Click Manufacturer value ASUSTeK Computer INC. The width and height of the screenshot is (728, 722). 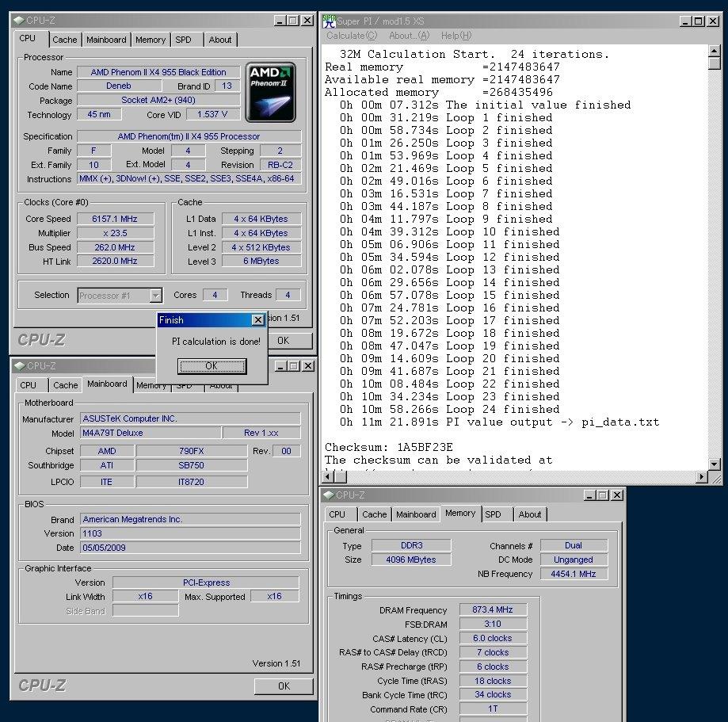click(190, 418)
